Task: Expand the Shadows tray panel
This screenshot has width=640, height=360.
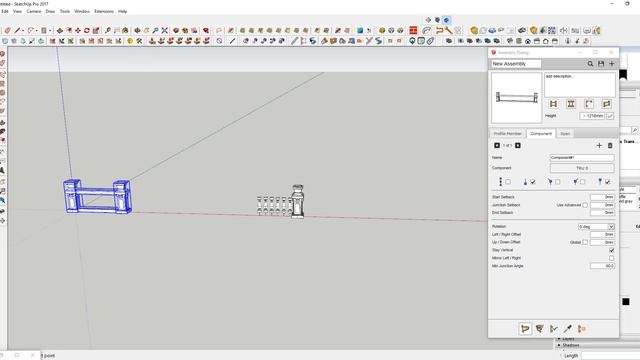Action: [559, 345]
